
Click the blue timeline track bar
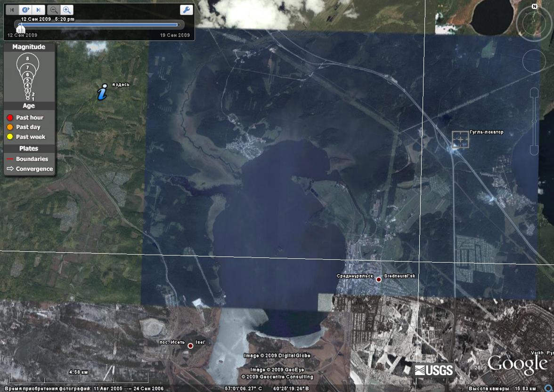point(99,24)
